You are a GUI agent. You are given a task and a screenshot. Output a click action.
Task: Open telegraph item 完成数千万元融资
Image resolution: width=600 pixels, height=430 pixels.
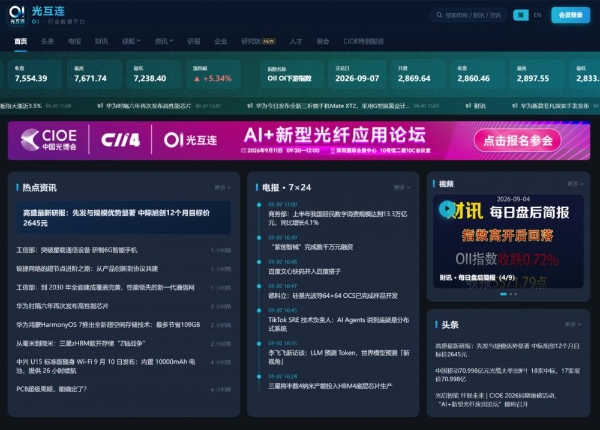point(312,247)
